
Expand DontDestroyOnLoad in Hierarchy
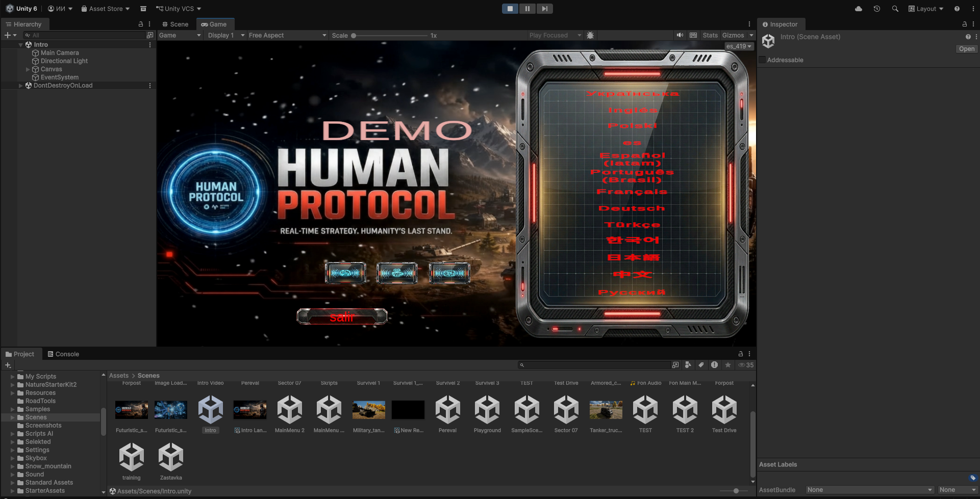[21, 86]
